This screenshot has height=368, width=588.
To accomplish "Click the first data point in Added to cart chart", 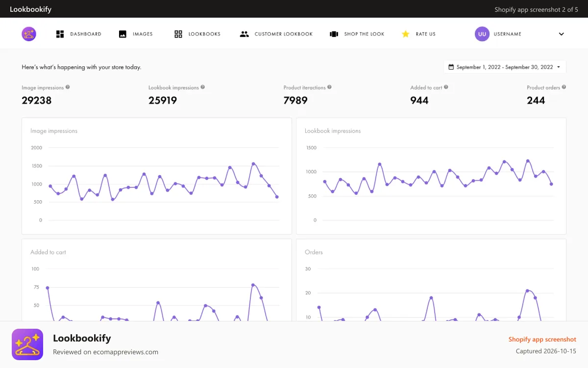I will [48, 288].
